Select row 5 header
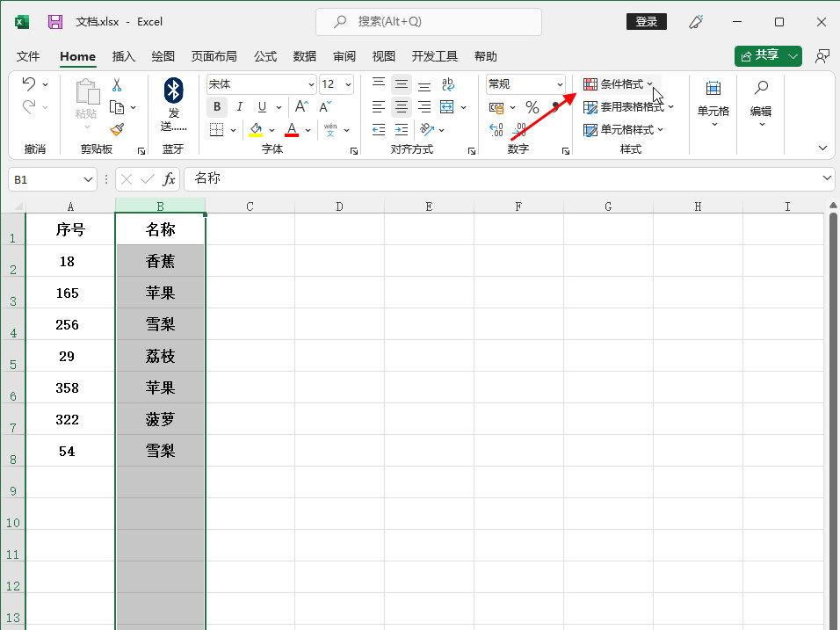The height and width of the screenshot is (630, 840). click(x=13, y=356)
